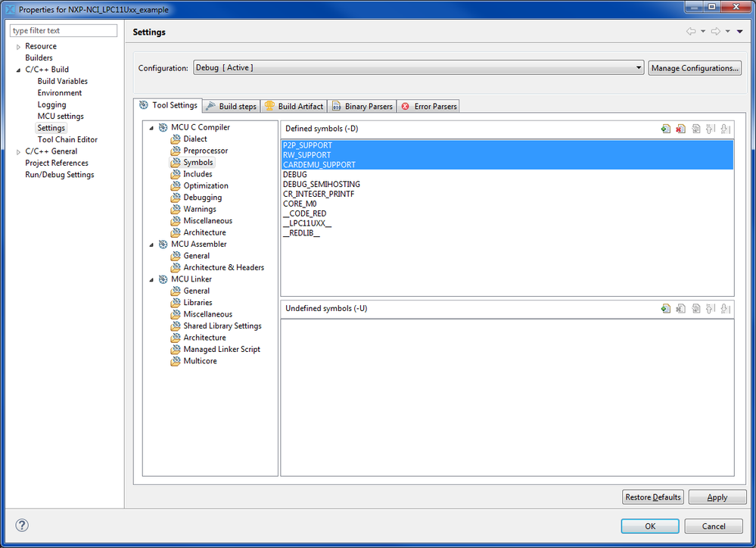The width and height of the screenshot is (756, 548).
Task: Select Debugging under MCU C Compiler
Action: (203, 198)
